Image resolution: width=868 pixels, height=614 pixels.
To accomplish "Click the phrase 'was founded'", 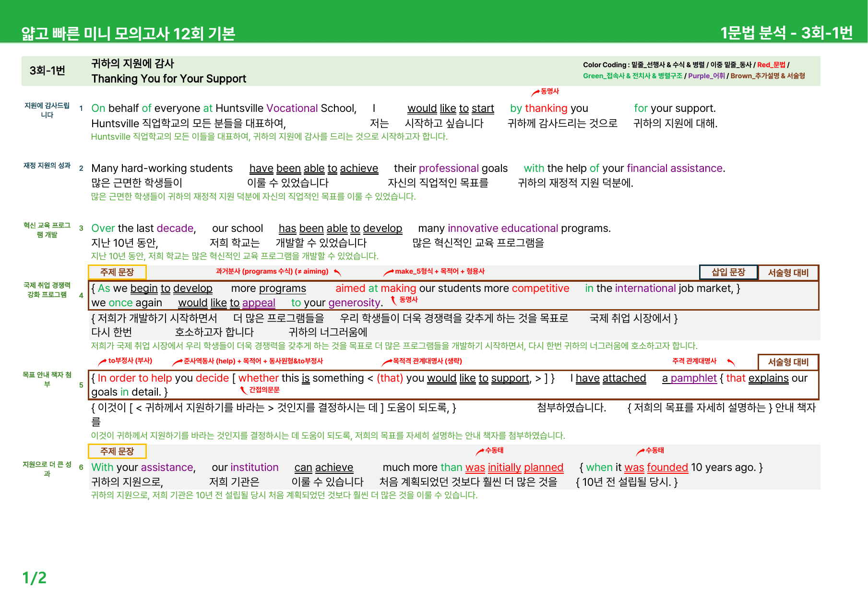I will [656, 468].
